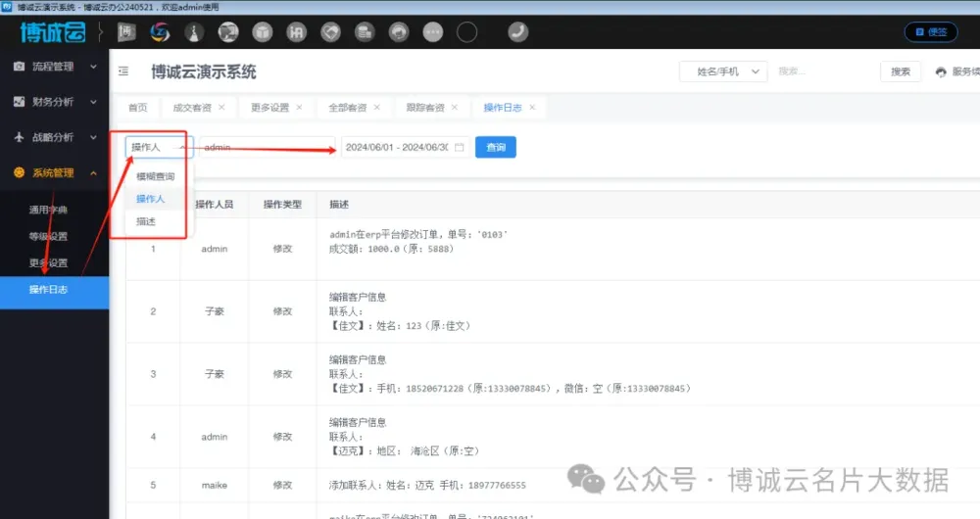
Task: Click the 服务 headset icon
Action: tap(942, 72)
